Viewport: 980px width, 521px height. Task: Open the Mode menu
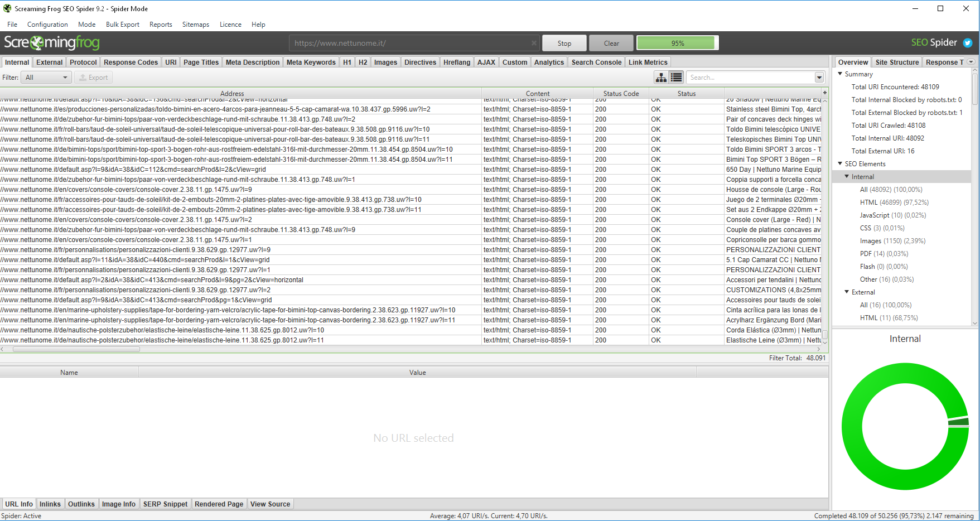point(87,25)
